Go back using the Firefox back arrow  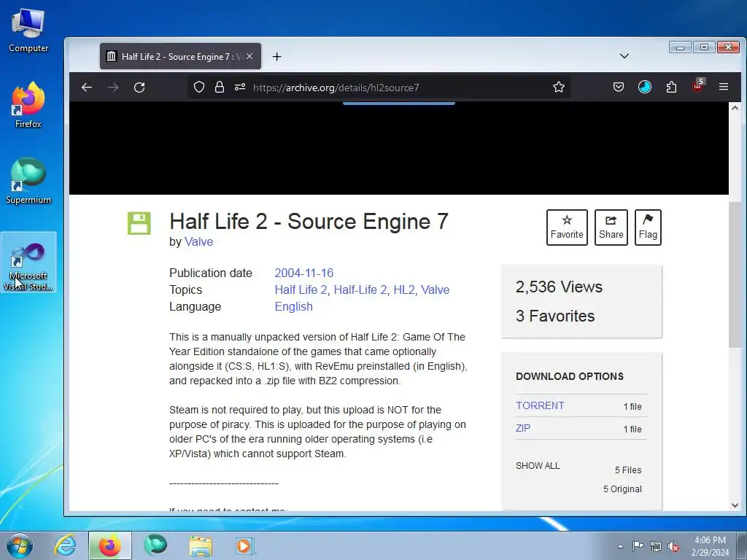(x=87, y=87)
